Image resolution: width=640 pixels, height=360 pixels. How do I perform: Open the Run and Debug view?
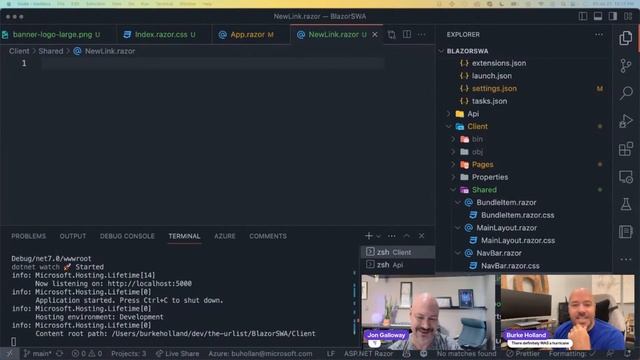(x=625, y=121)
